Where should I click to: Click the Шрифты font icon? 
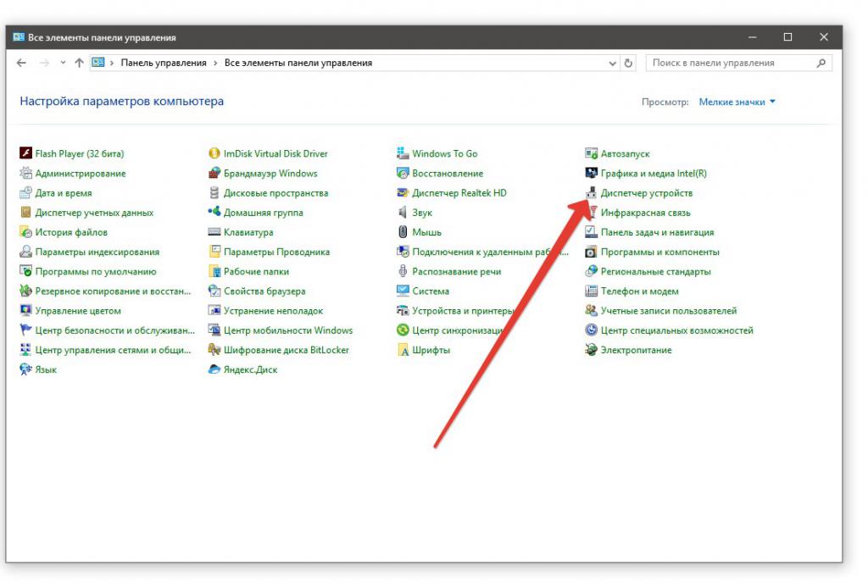click(403, 350)
